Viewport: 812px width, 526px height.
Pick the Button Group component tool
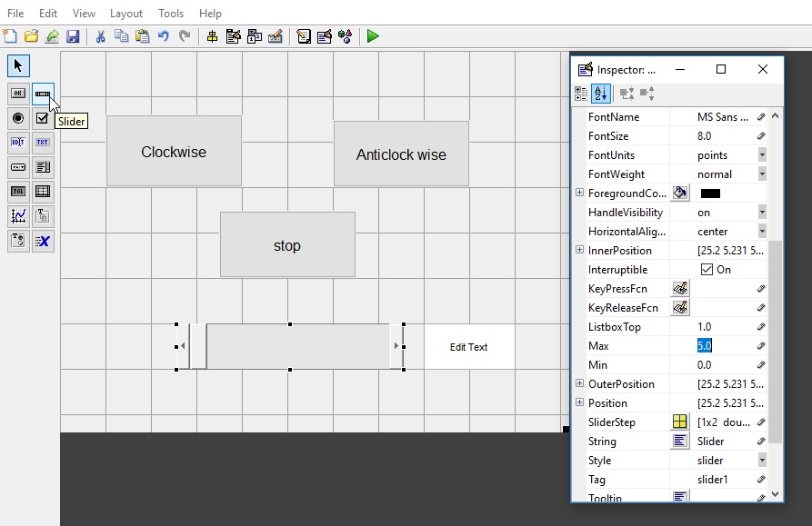tap(18, 241)
